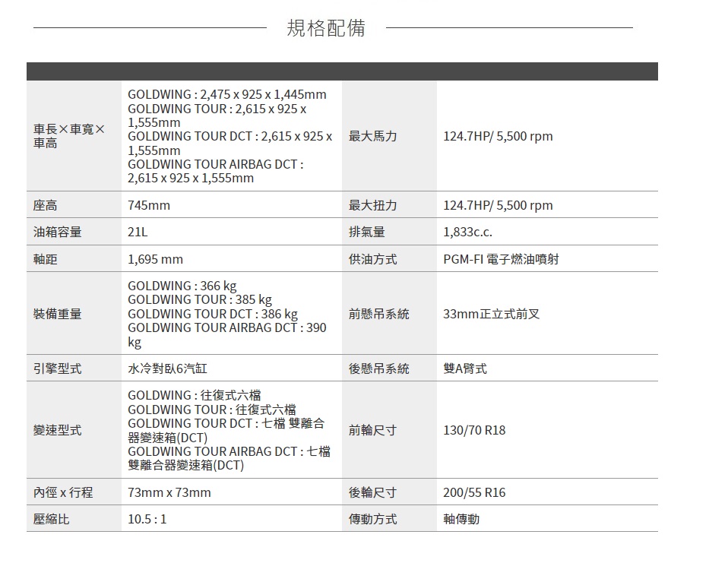The height and width of the screenshot is (563, 728).
Task: Select the 後懸吊系統 label
Action: coord(379,368)
